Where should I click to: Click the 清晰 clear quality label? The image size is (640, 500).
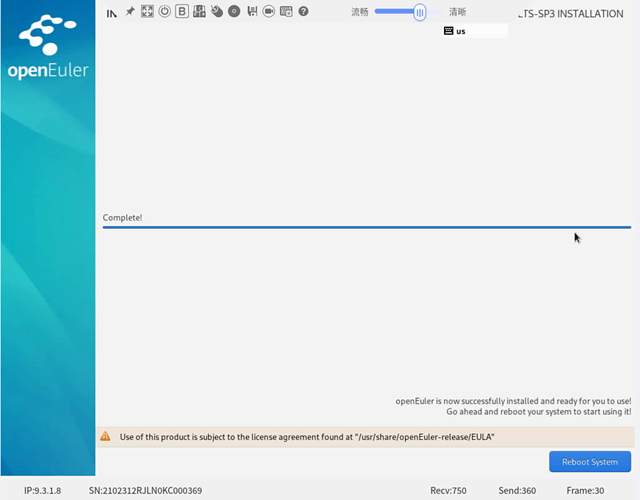click(457, 12)
